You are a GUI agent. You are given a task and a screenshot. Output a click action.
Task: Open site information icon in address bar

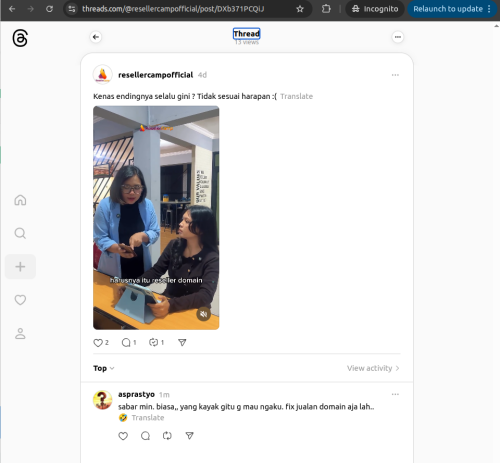[72, 9]
